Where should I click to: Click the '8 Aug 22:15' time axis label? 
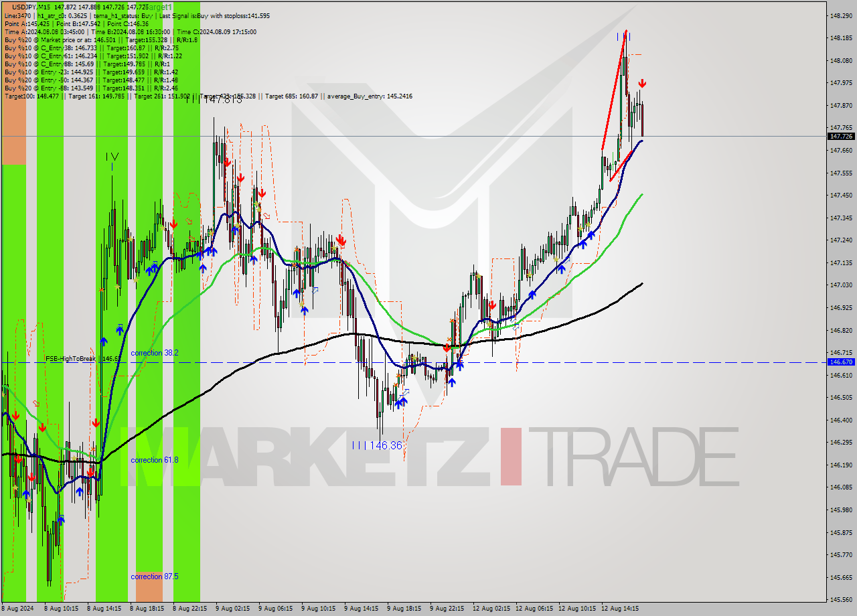coord(189,609)
